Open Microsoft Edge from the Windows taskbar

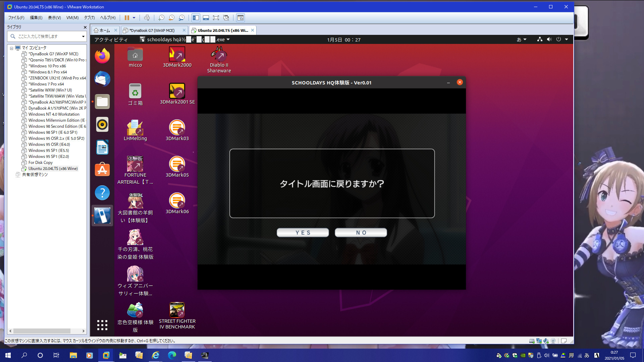point(172,355)
